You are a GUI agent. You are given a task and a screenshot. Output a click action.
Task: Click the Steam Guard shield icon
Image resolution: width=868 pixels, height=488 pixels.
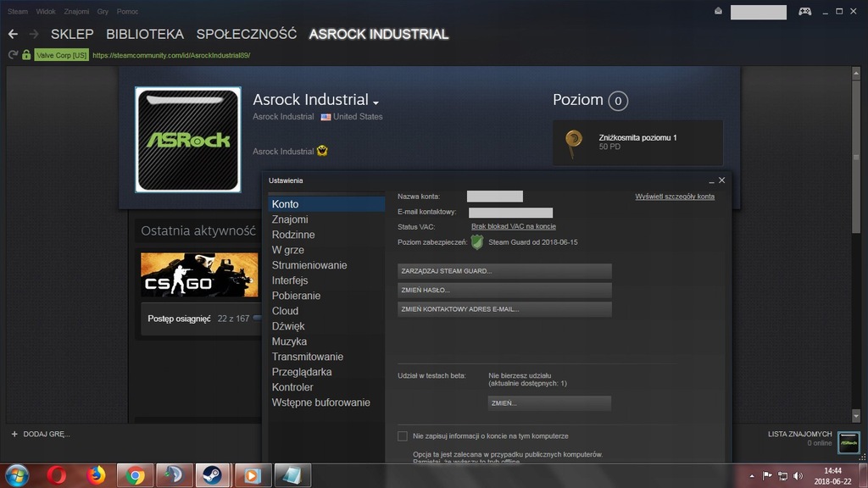click(476, 241)
